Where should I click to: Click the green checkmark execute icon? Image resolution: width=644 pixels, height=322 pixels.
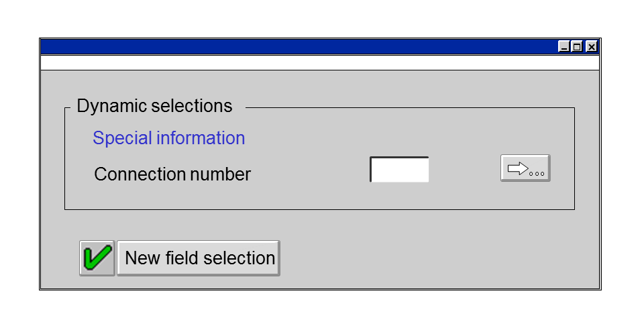coord(97,258)
